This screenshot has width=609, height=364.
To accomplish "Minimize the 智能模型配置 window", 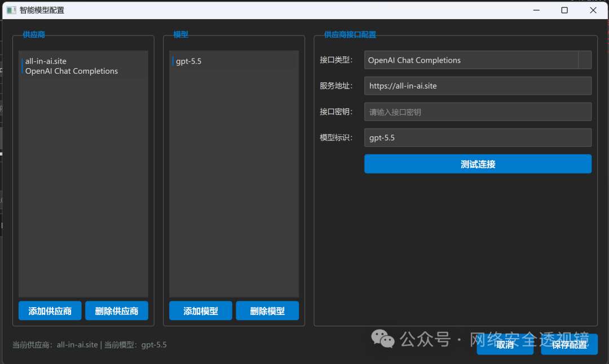I will coord(536,10).
